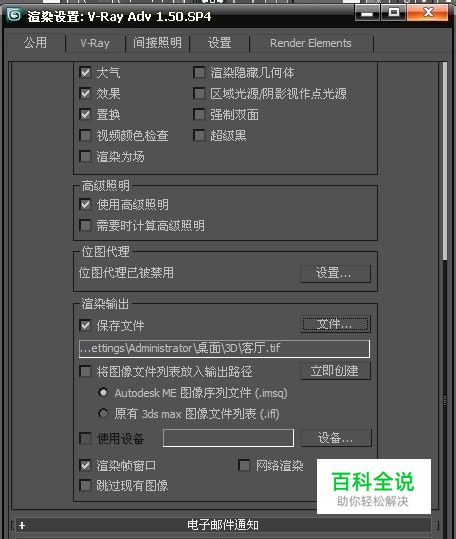Toggle 使用高级照明 checkbox
The height and width of the screenshot is (539, 456).
[85, 205]
